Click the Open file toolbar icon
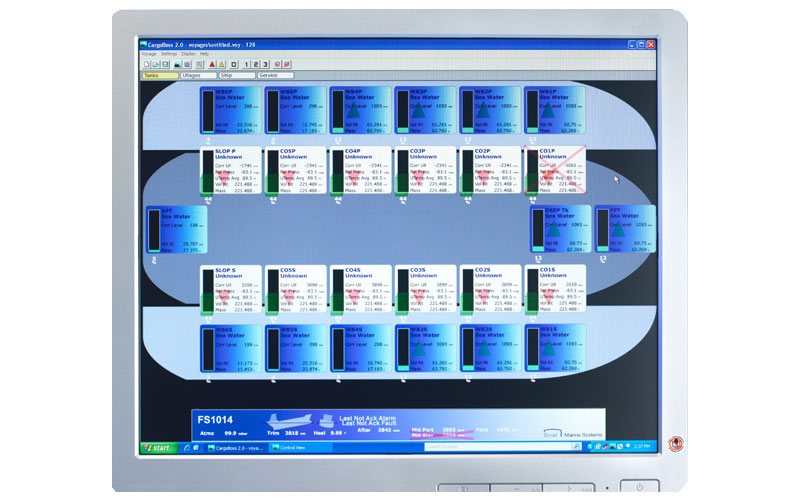The width and height of the screenshot is (800, 500). tap(156, 64)
